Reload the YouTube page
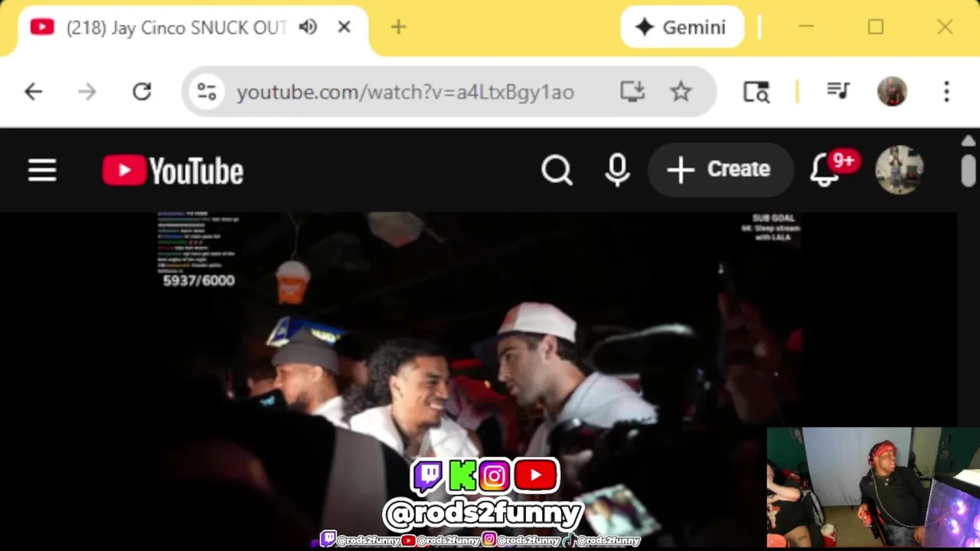This screenshot has height=551, width=980. [x=142, y=92]
